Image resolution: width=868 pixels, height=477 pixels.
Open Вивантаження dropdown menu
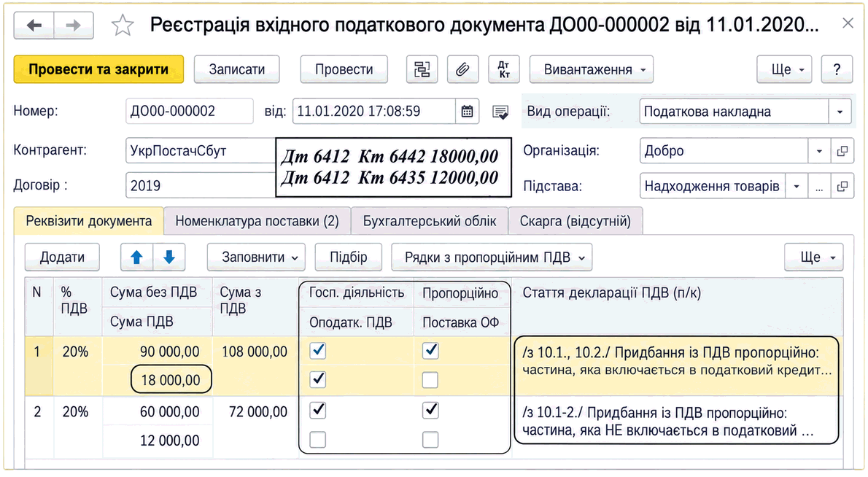[x=592, y=69]
